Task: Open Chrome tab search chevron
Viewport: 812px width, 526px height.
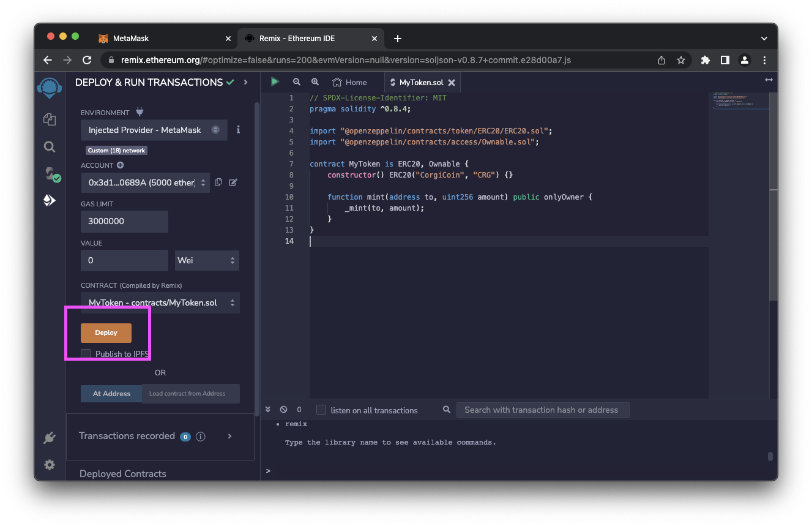Action: point(764,38)
